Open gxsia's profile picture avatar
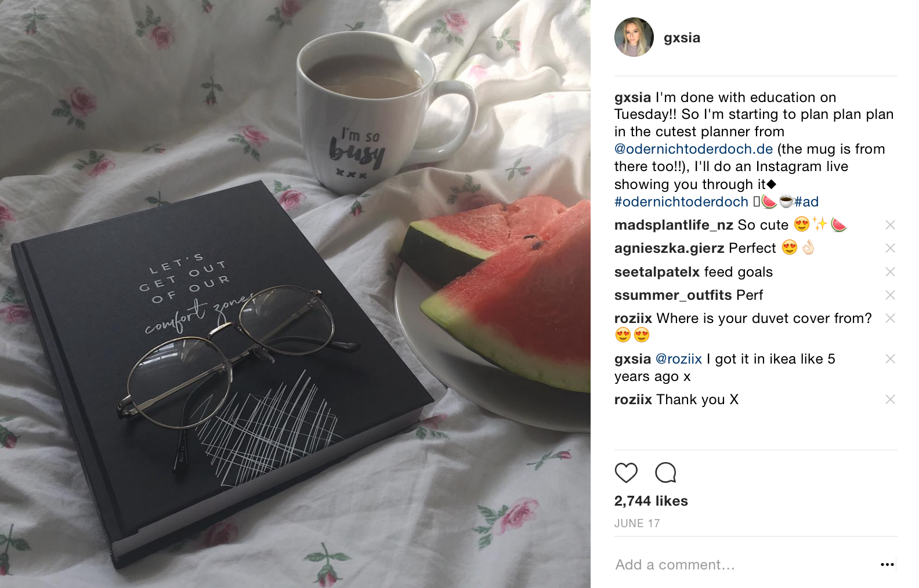This screenshot has width=919, height=588. click(x=634, y=37)
